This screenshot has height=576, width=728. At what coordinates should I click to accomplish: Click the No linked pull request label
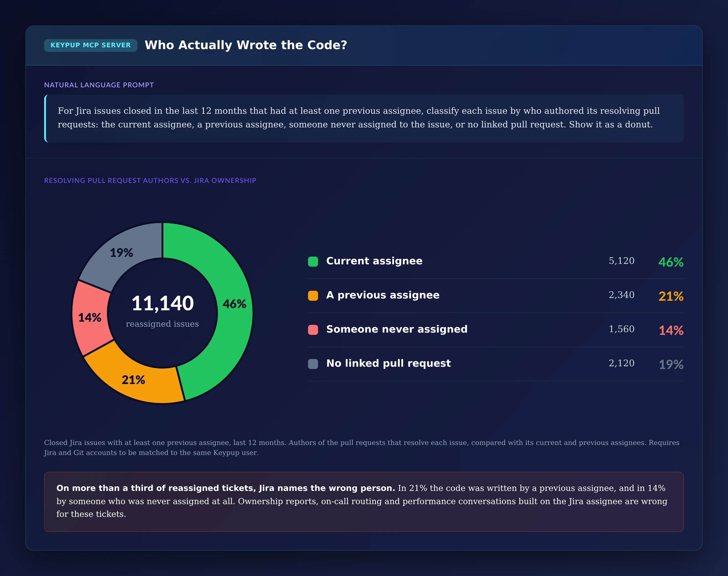coord(388,363)
